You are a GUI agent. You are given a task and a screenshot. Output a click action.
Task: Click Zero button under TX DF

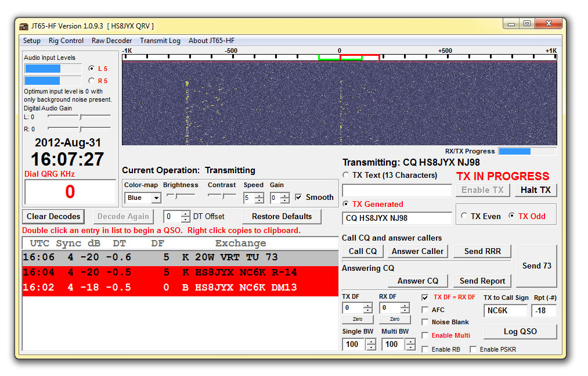coord(358,319)
